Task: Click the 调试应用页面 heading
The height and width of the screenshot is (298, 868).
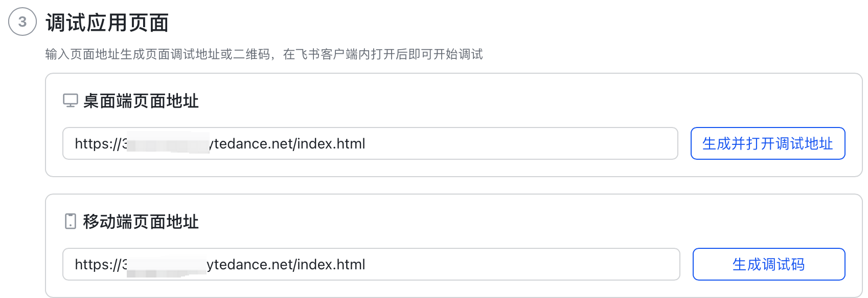Action: [107, 23]
